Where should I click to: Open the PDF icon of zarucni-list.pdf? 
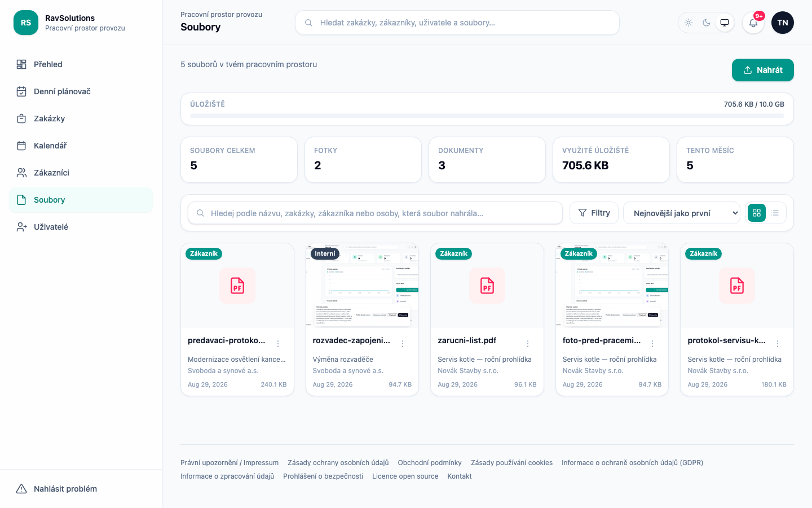click(x=487, y=286)
